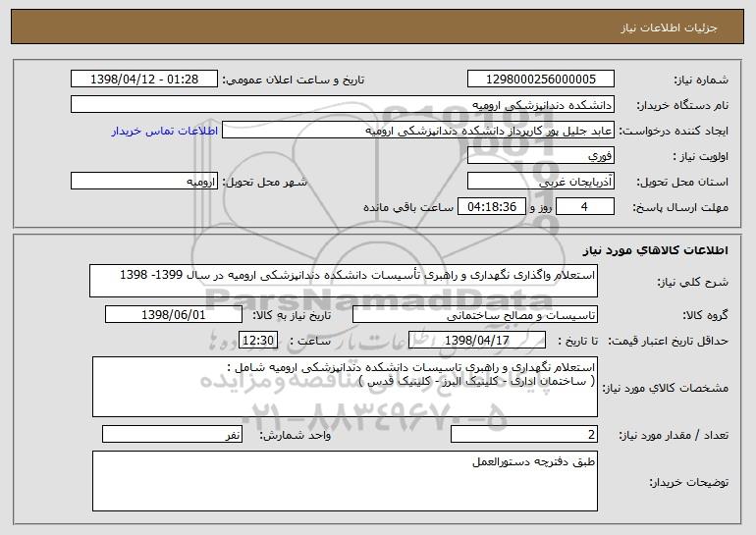
Task: Click the label شرح کلی نیاز
Action: 693,282
